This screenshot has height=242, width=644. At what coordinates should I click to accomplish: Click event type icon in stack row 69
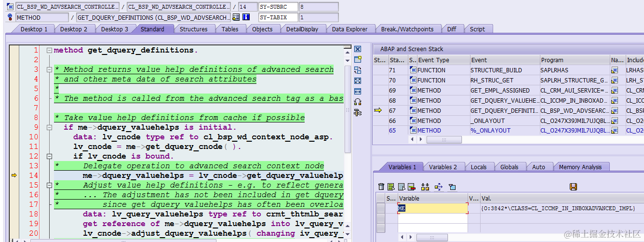tap(413, 91)
